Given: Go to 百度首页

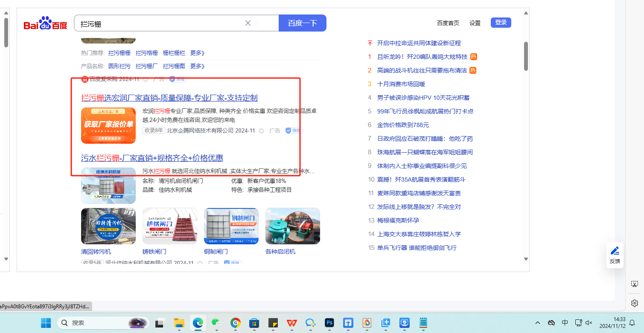Looking at the screenshot, I should pos(448,23).
